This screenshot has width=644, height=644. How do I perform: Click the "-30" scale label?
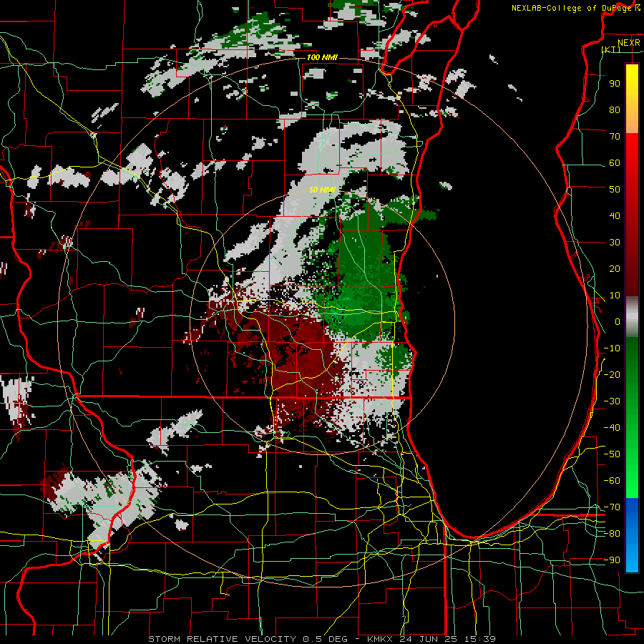(612, 401)
